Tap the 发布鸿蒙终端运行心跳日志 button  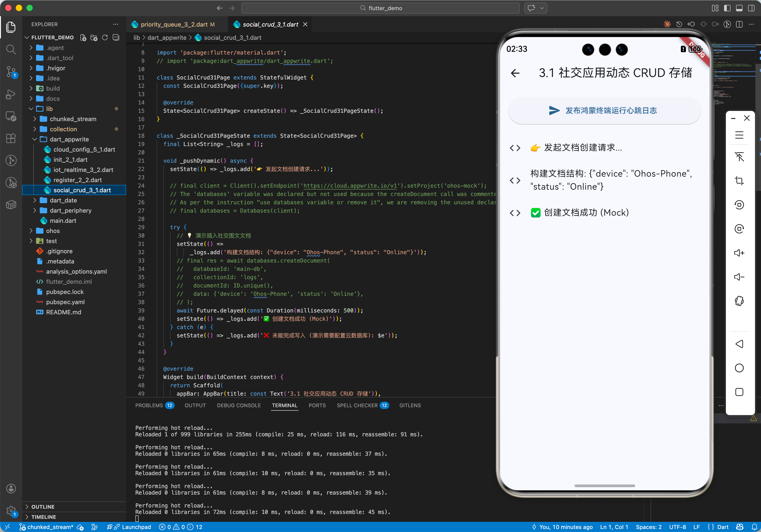click(x=604, y=111)
